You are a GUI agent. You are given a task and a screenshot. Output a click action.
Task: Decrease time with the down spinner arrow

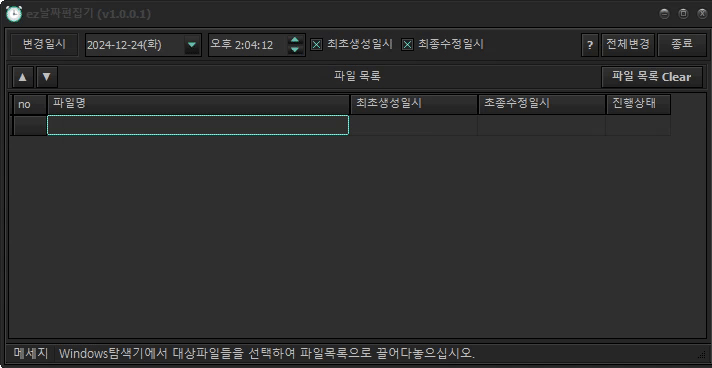(295, 50)
